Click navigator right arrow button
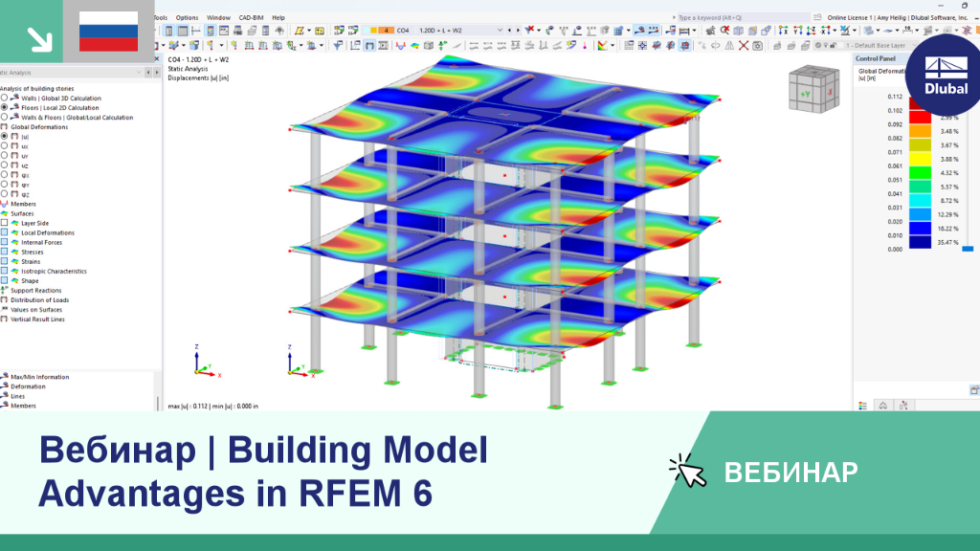 coord(156,73)
